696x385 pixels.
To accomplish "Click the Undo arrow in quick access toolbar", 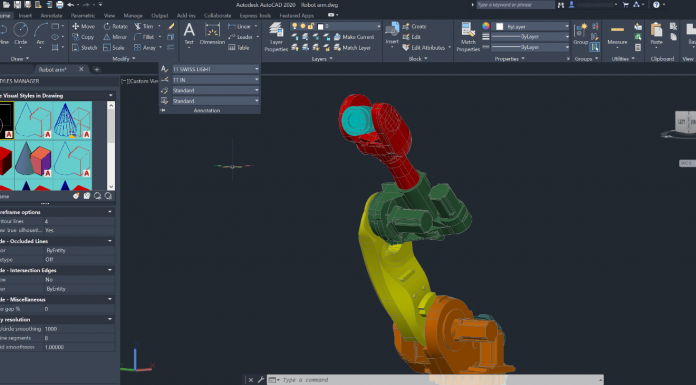I will point(71,5).
